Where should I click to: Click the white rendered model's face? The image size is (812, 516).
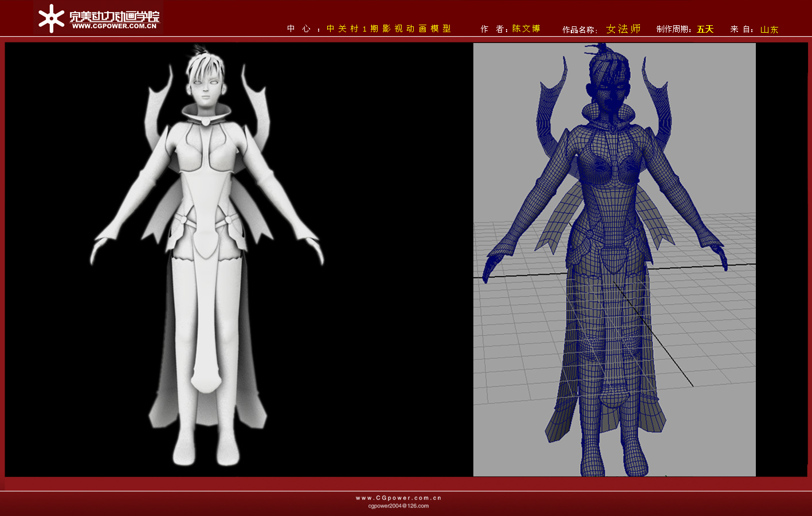(204, 89)
